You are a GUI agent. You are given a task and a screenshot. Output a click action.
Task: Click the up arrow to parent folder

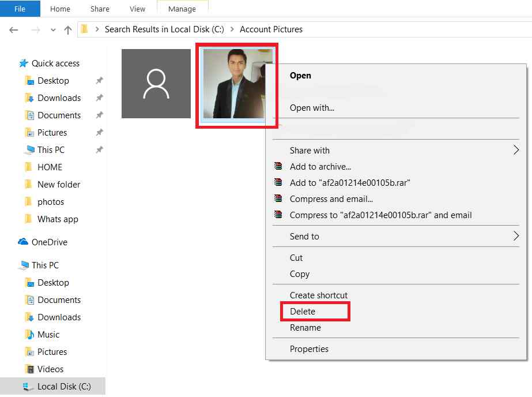tap(67, 29)
